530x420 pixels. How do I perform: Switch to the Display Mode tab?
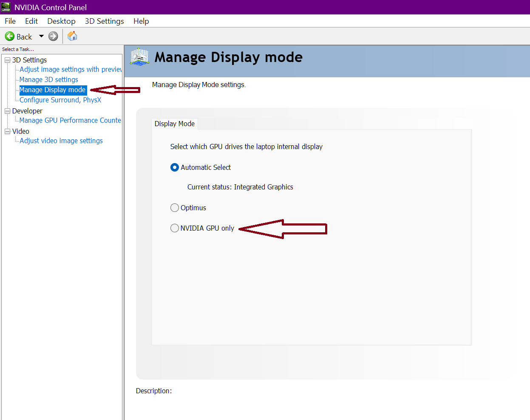(x=175, y=124)
